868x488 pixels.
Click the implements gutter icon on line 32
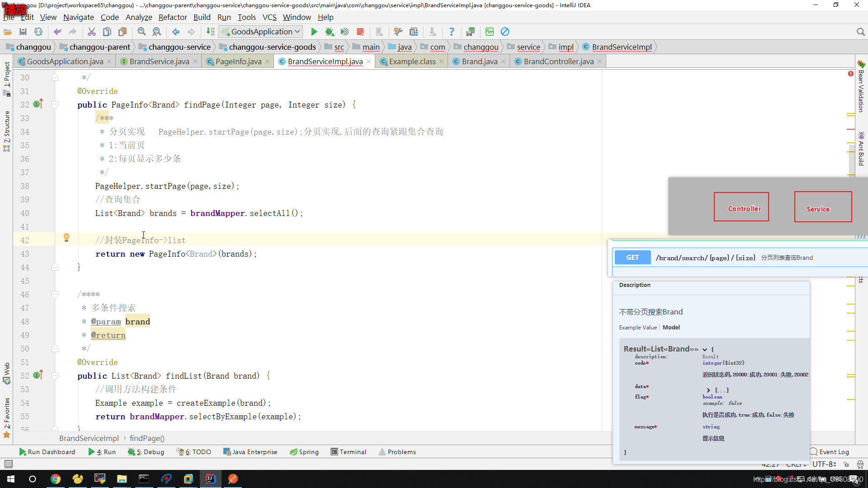pyautogui.click(x=38, y=104)
